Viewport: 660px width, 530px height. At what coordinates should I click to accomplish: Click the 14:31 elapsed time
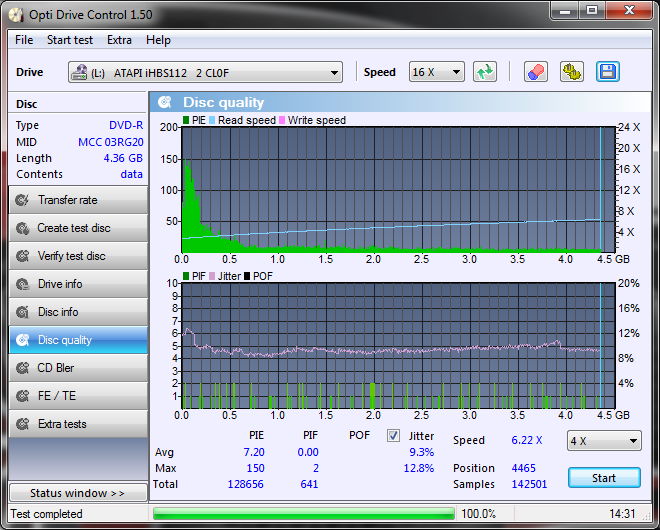click(622, 514)
